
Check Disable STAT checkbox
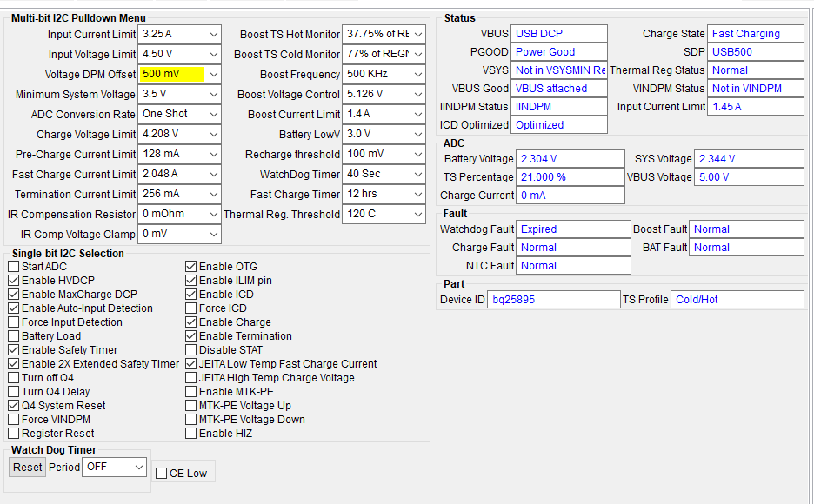191,350
